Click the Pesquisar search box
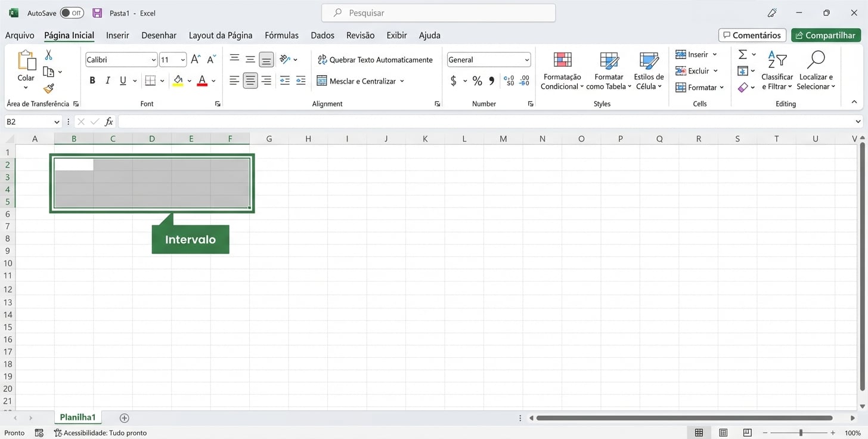This screenshot has height=439, width=868. [x=438, y=13]
